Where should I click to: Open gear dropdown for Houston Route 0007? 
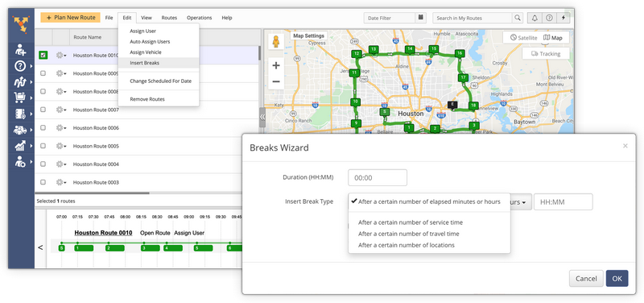point(61,110)
